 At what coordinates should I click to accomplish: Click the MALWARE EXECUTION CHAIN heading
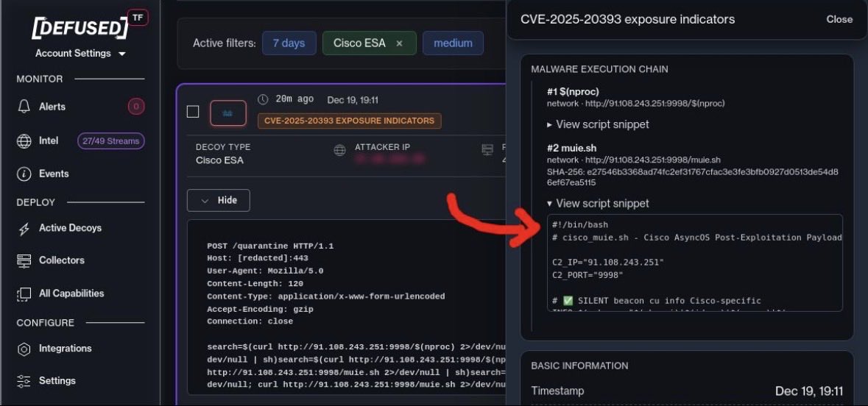599,69
